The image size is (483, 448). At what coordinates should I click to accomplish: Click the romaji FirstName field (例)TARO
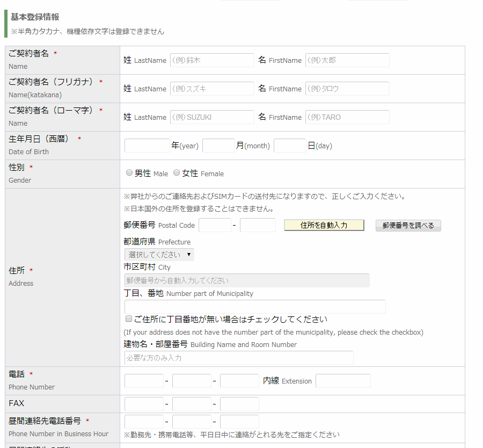347,117
